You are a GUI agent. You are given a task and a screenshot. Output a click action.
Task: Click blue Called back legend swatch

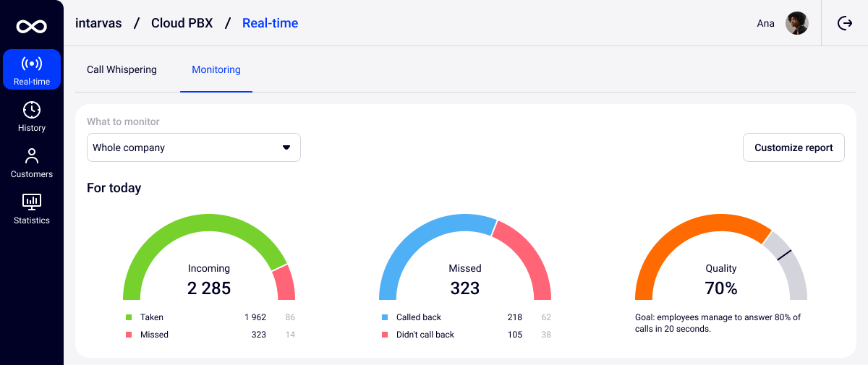point(385,317)
